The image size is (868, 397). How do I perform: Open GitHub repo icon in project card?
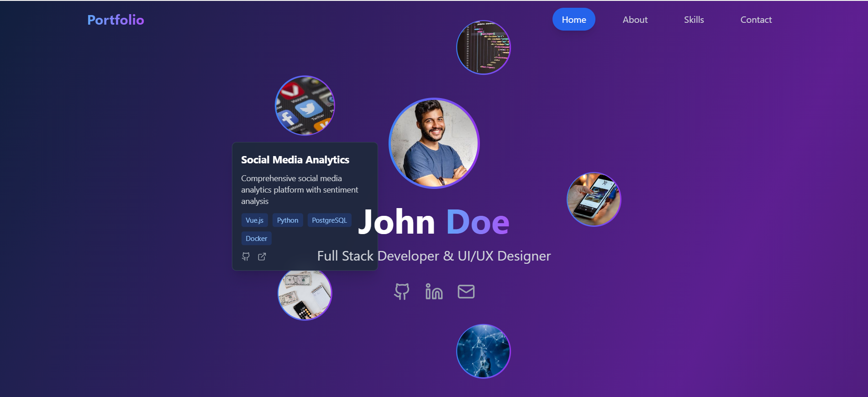(246, 256)
